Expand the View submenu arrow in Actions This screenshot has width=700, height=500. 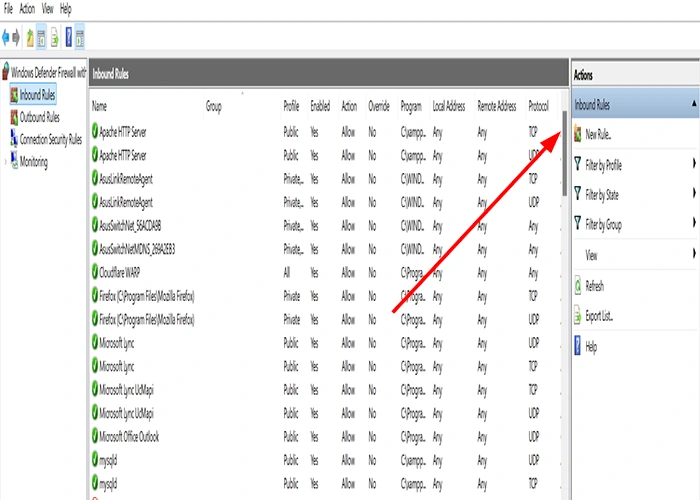[x=694, y=254]
